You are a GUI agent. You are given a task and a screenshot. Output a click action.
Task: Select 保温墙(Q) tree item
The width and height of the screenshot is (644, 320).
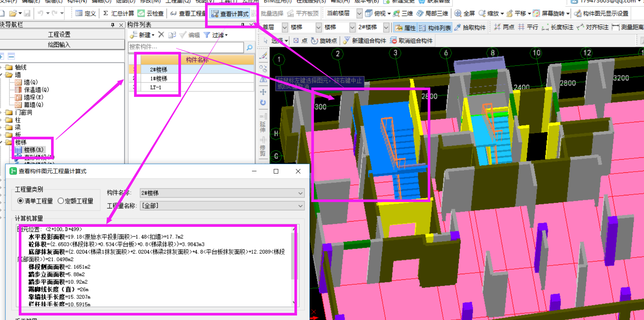(32, 90)
